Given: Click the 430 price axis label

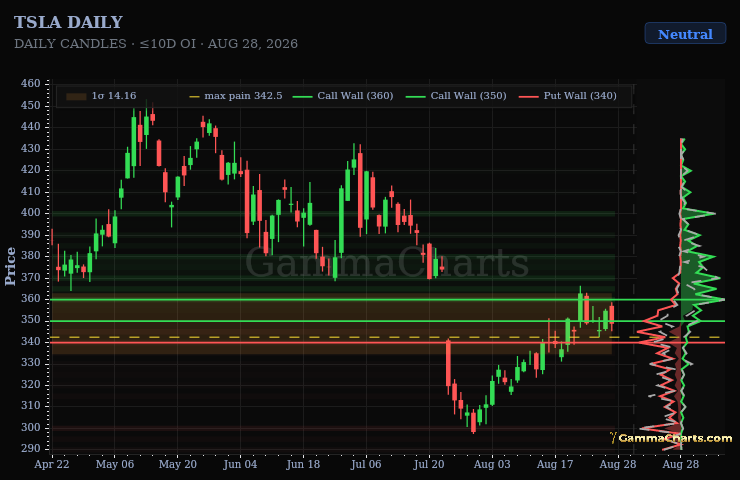Looking at the screenshot, I should (31, 148).
